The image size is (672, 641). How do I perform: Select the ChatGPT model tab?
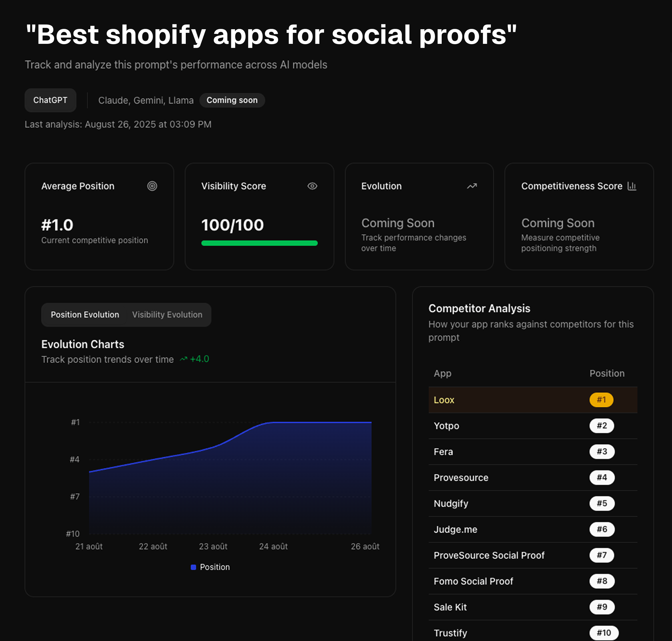50,100
